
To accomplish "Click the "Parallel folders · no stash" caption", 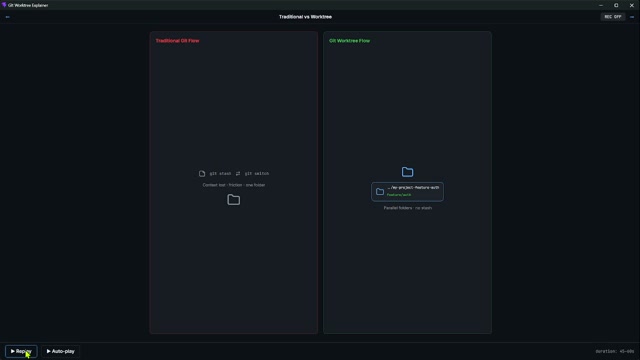I will [x=408, y=208].
